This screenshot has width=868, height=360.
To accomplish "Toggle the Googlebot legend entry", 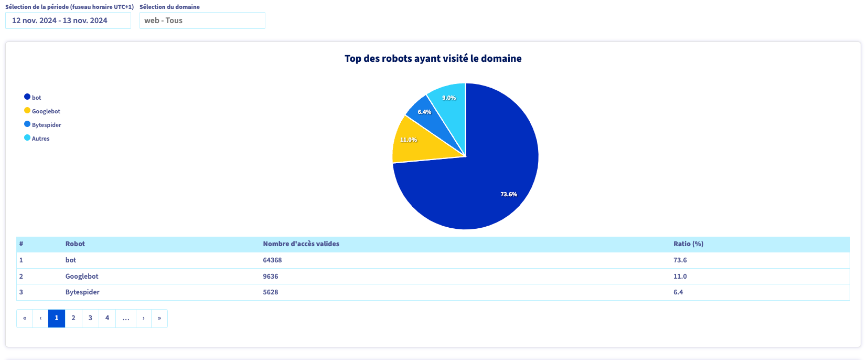I will pyautogui.click(x=42, y=111).
